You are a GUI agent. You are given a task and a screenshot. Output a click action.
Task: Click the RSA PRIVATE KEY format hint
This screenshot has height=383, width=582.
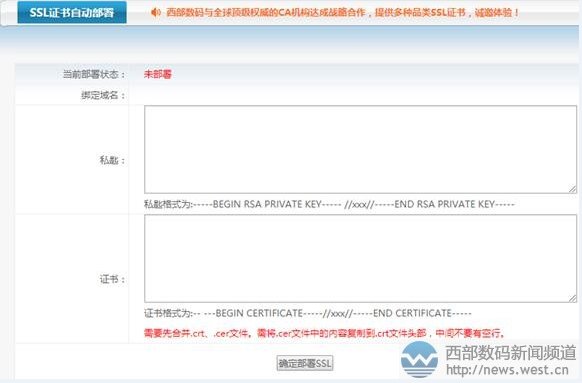click(x=329, y=204)
